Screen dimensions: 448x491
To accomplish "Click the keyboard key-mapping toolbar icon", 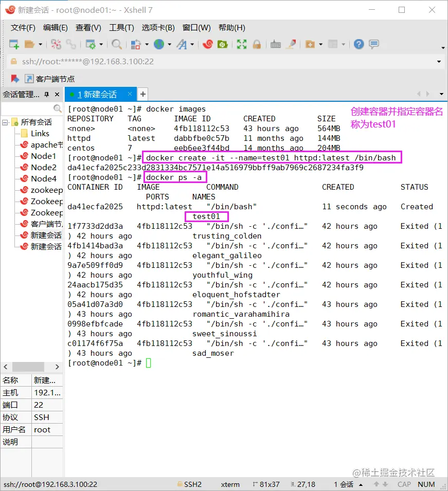I will 275,44.
